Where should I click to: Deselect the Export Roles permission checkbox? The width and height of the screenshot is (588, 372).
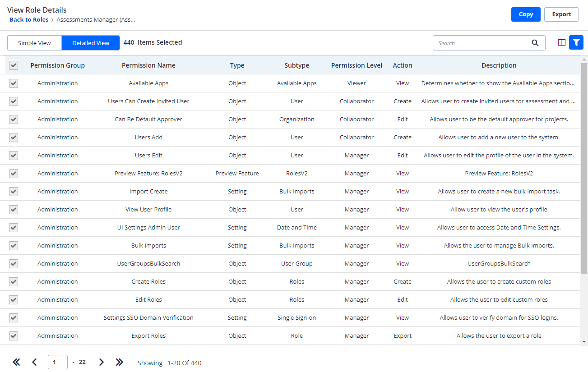click(x=13, y=335)
